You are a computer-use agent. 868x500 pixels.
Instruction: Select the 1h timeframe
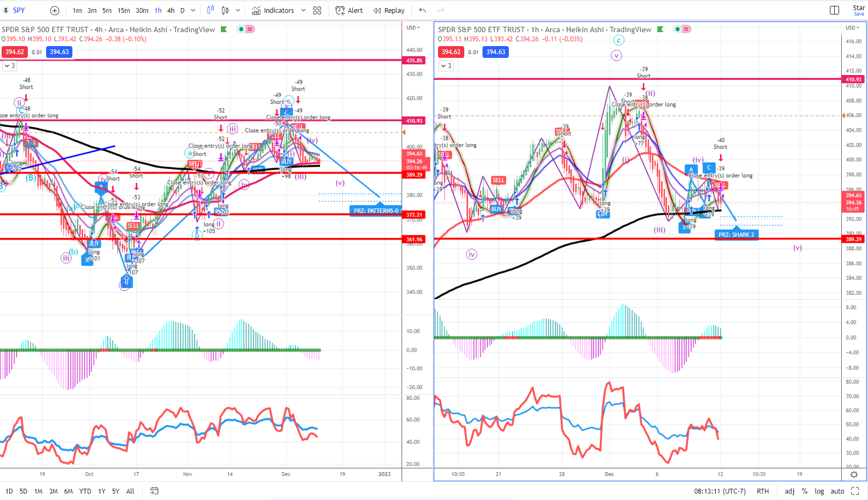coord(158,10)
